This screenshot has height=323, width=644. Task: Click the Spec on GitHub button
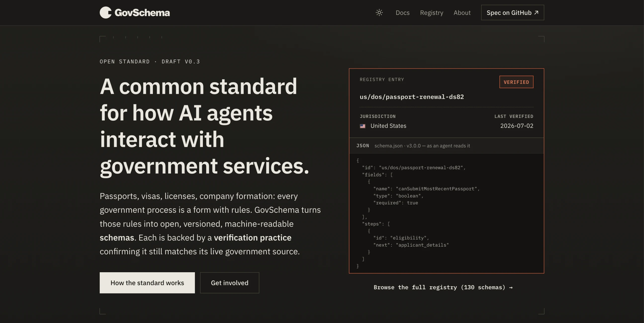(x=512, y=12)
